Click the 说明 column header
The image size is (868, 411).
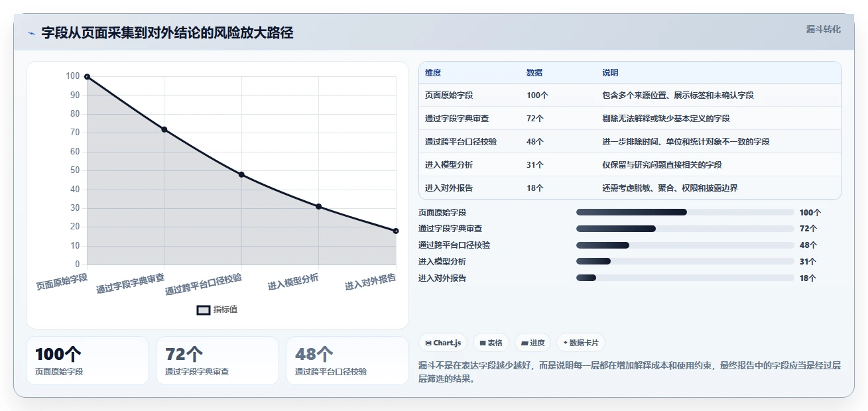pos(610,73)
